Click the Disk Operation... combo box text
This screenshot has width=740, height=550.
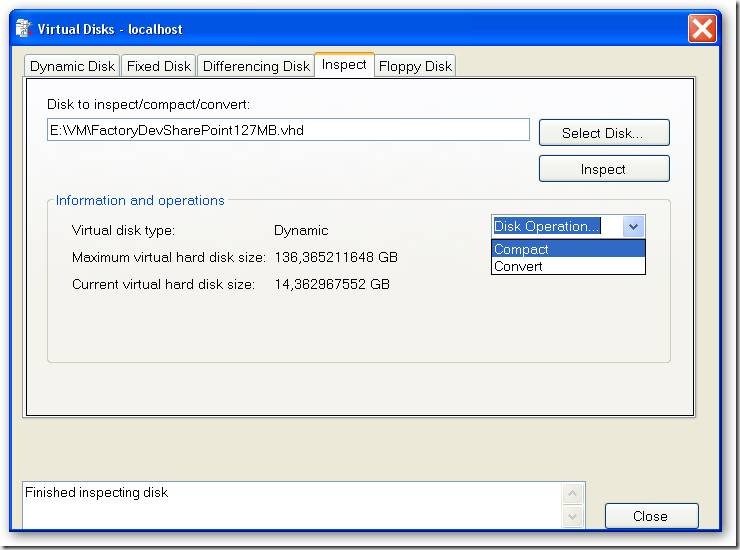point(547,226)
